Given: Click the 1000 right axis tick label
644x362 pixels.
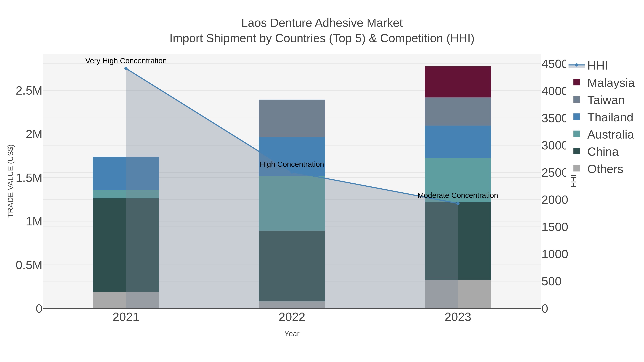Looking at the screenshot, I should (x=555, y=254).
